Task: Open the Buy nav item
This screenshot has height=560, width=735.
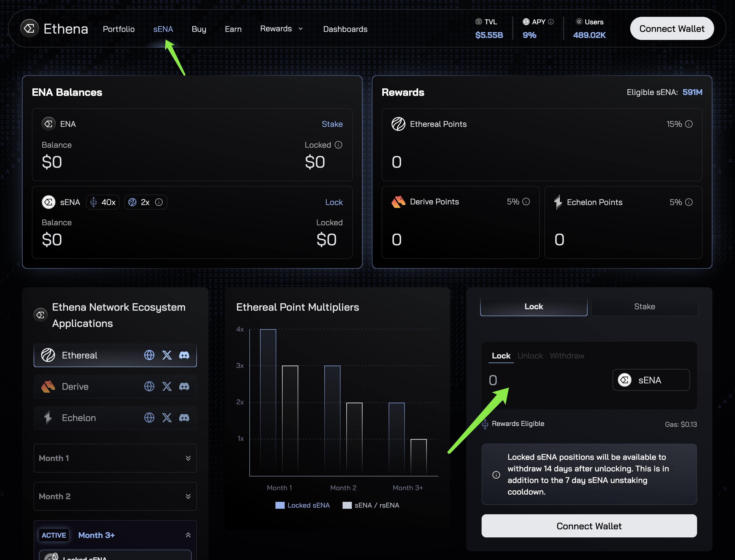Action: point(199,29)
